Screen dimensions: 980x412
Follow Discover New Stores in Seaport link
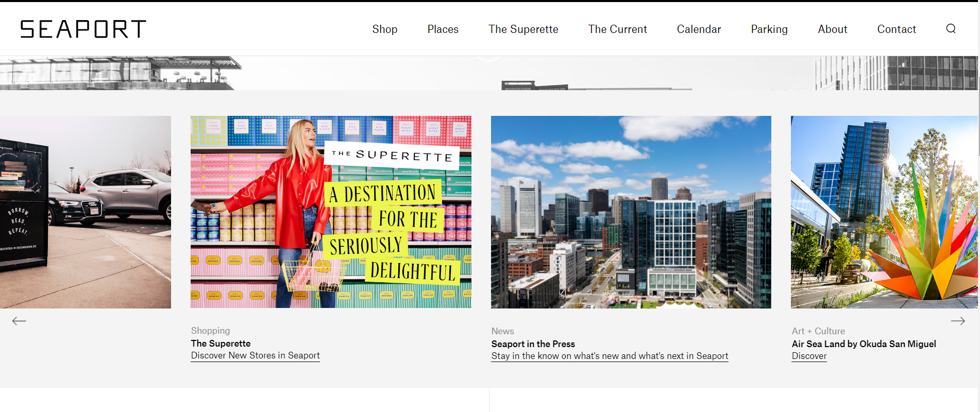pos(256,355)
